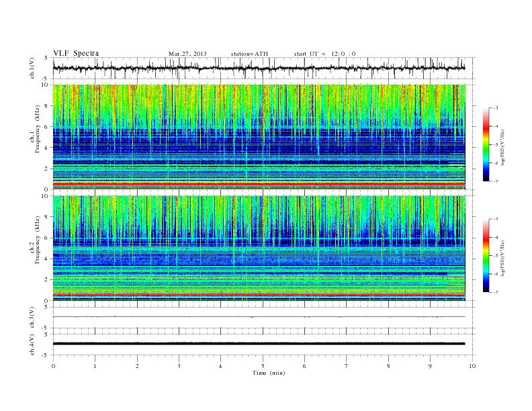The image size is (532, 411).
Task: Click the '-3' label on ch.1 colorbar
Action: coord(495,108)
